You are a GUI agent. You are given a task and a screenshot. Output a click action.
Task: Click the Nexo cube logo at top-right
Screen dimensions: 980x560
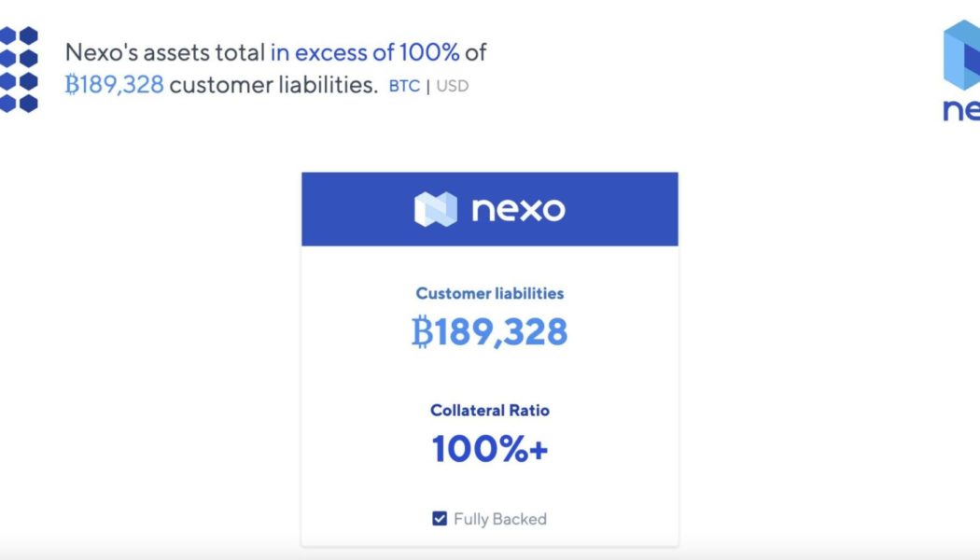click(962, 58)
